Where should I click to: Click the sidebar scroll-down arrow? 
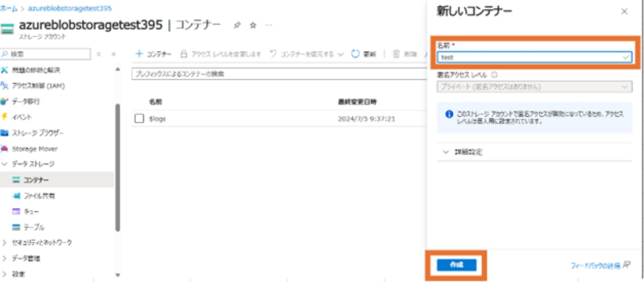[118, 275]
